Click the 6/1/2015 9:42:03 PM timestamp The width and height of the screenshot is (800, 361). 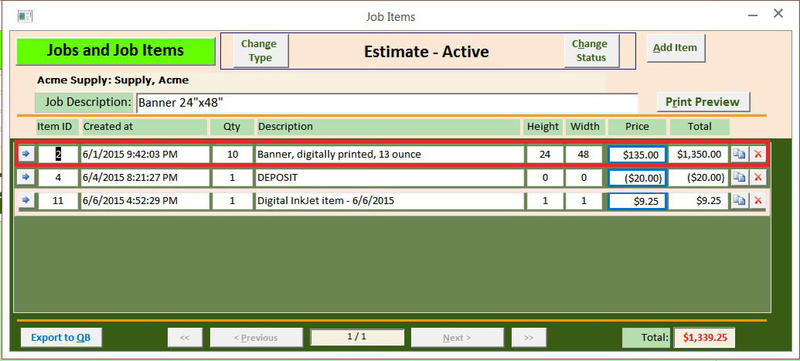144,154
